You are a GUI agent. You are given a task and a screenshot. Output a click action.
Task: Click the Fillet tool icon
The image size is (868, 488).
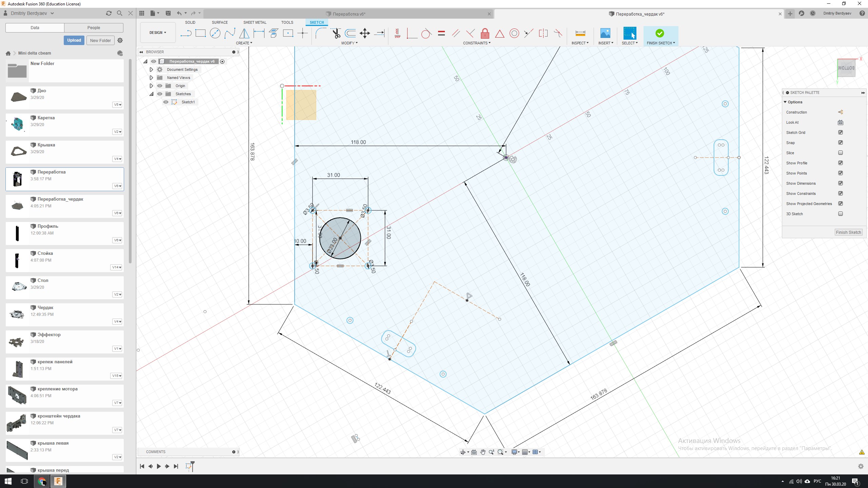pos(321,33)
